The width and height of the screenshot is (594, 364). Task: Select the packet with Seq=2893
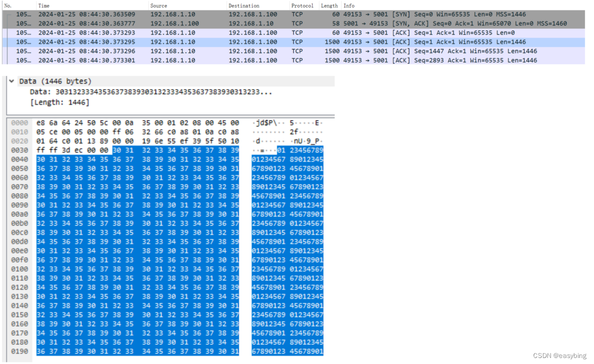point(201,60)
